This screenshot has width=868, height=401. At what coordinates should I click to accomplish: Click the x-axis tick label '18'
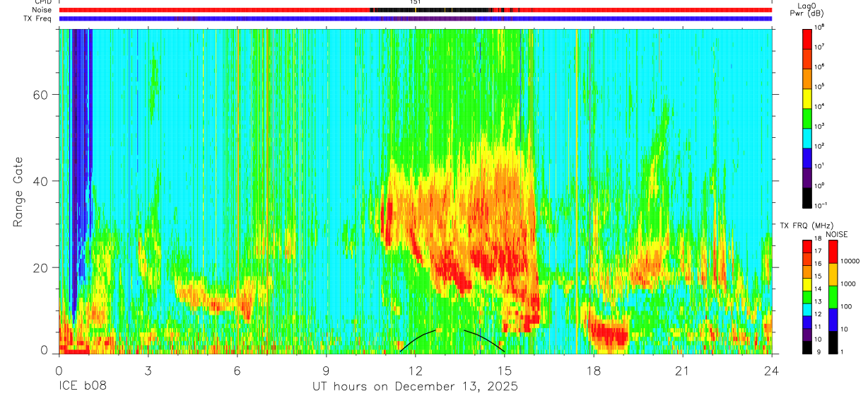pos(594,371)
